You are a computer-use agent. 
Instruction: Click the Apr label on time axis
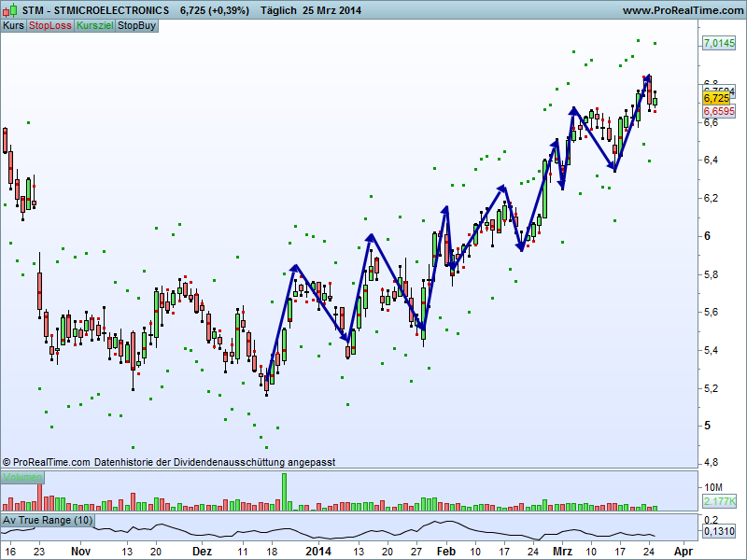(x=684, y=552)
